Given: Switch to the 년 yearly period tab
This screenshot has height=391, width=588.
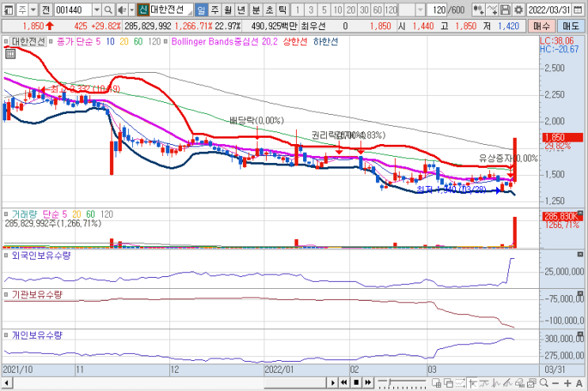Looking at the screenshot, I should [x=241, y=9].
